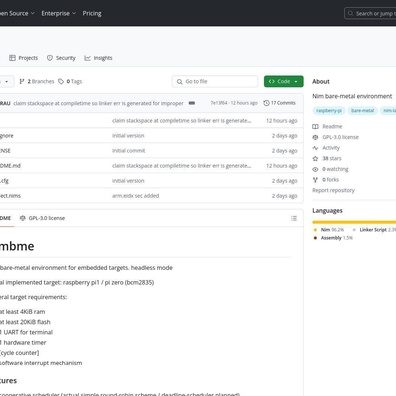
Task: Click the commits history clock icon
Action: pyautogui.click(x=266, y=103)
